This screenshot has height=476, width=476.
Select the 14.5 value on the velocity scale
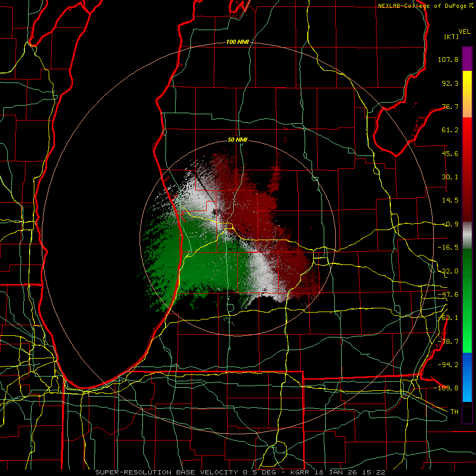(450, 200)
